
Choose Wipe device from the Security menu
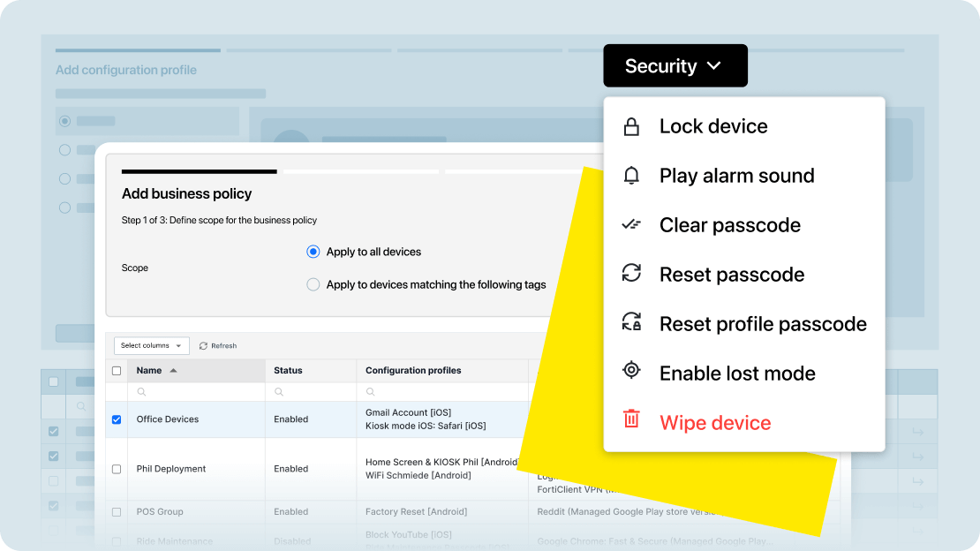[715, 423]
